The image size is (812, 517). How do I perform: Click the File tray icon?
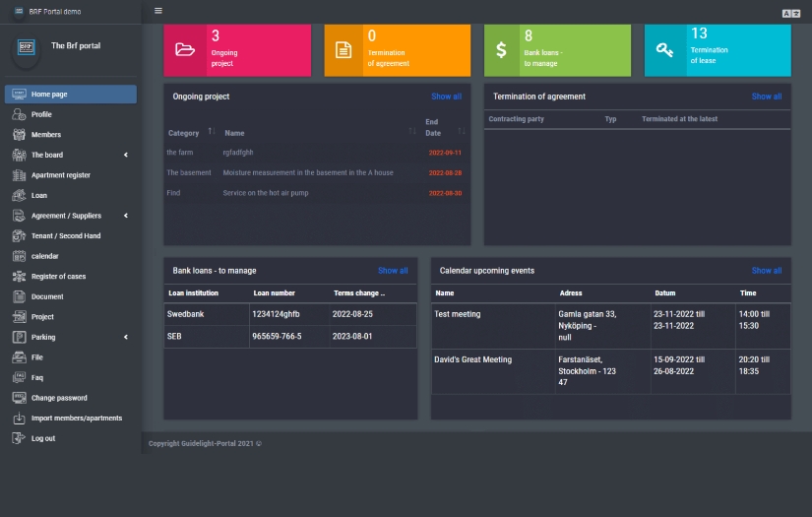coord(19,357)
